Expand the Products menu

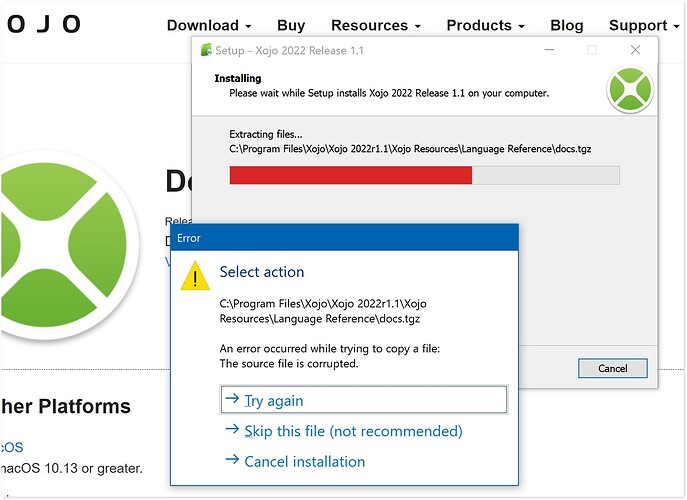pos(485,25)
